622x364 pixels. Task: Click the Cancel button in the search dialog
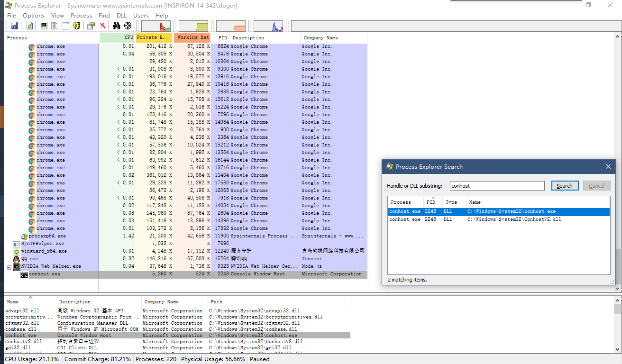596,186
